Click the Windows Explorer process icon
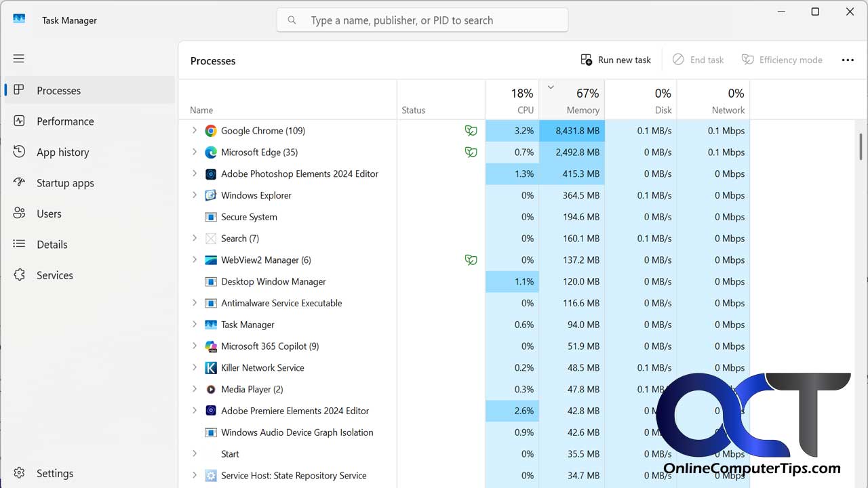868x488 pixels. (211, 196)
